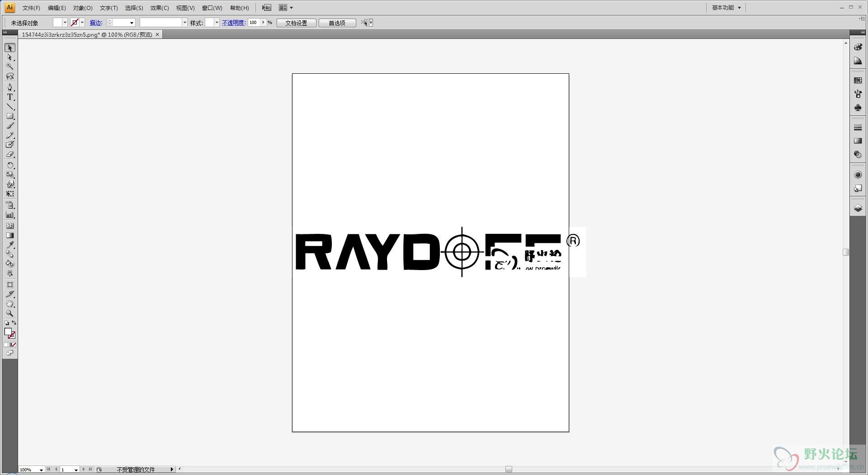
Task: Activate the Type tool
Action: click(x=10, y=97)
